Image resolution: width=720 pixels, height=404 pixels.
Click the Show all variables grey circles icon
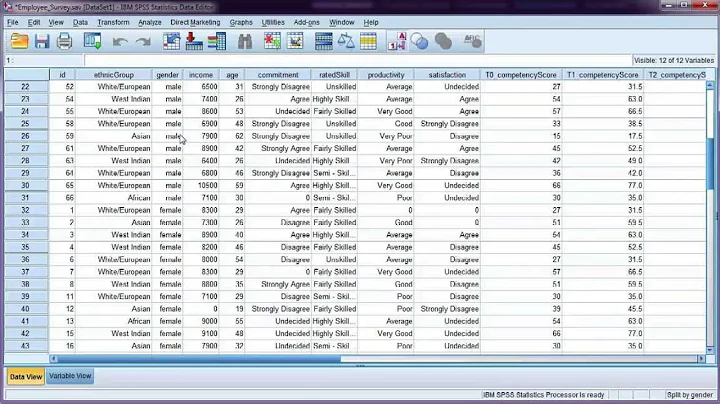443,41
